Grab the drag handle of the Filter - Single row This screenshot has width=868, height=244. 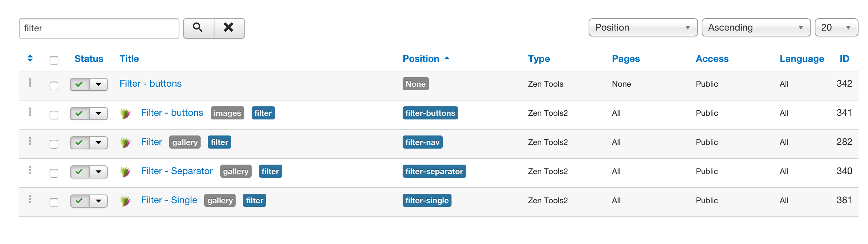click(x=30, y=199)
